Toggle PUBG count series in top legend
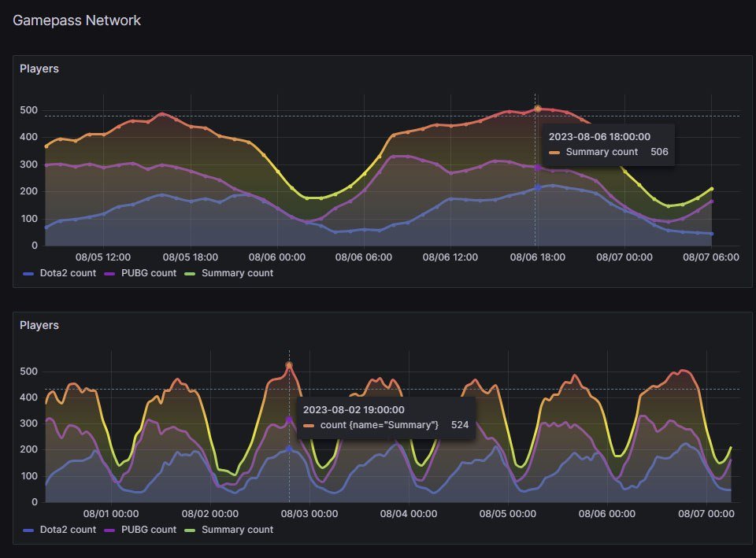 coord(149,273)
